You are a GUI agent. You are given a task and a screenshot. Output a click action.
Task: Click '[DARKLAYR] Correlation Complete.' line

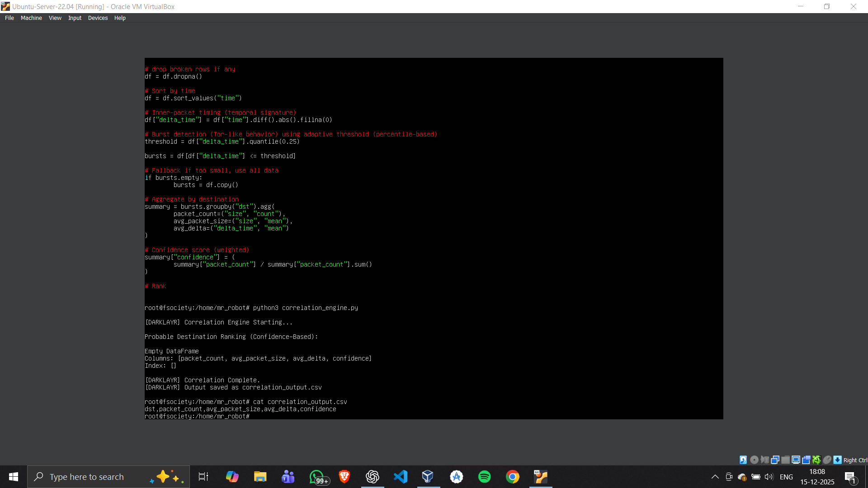(x=203, y=380)
